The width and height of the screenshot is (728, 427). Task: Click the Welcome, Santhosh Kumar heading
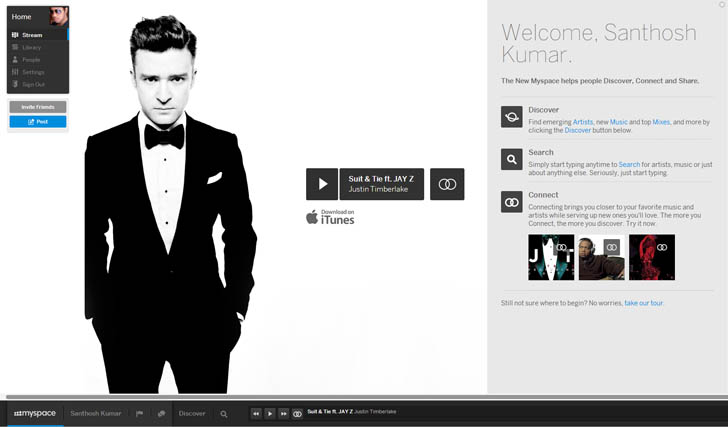click(599, 44)
